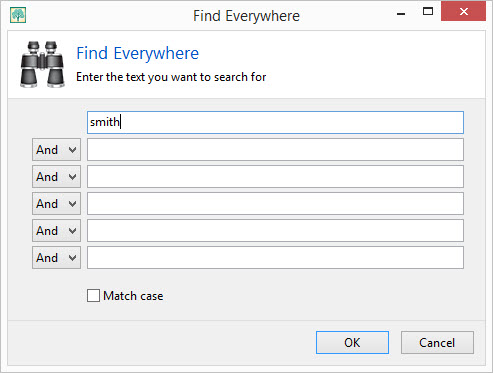Open the fifth And operator dropdown
Screen dimensions: 493x373
pos(56,258)
